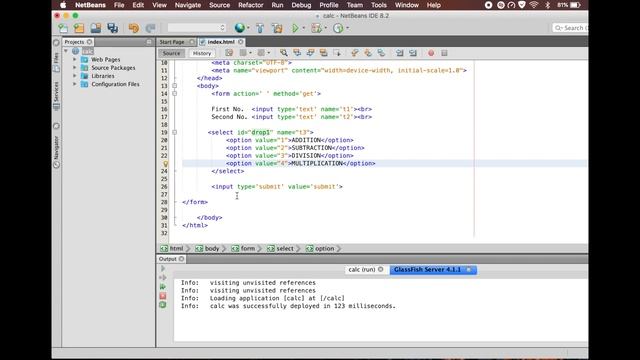Select the index.html editor tab
This screenshot has width=640, height=360.
(x=221, y=42)
